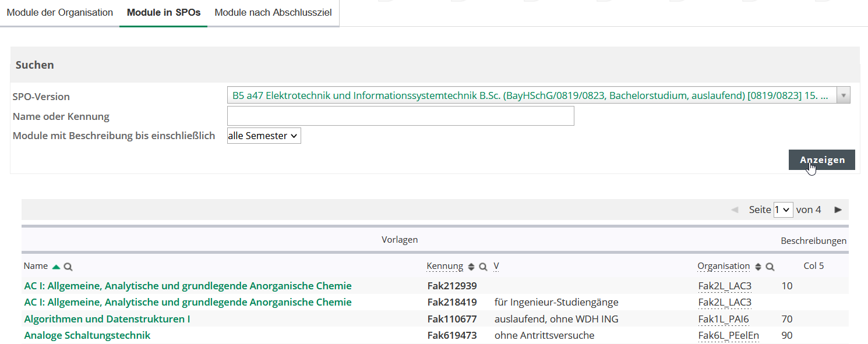Screen dimensions: 868x344
Task: Expand the 'alle Semester' dropdown
Action: coord(264,136)
